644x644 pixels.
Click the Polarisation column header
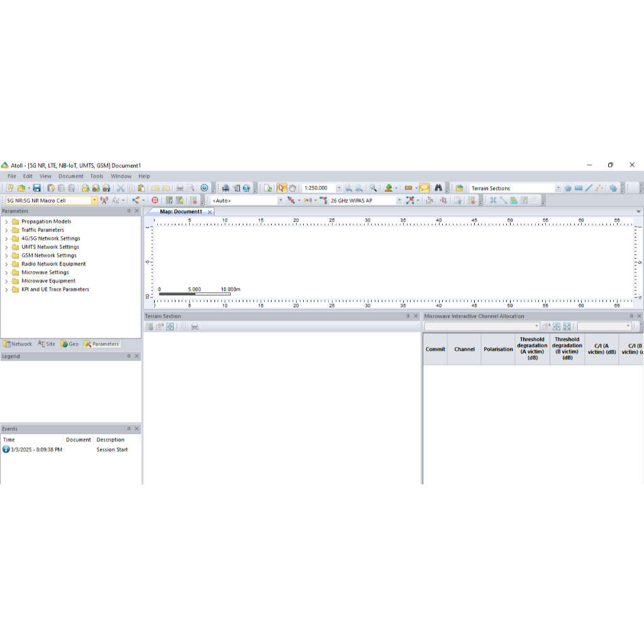[x=498, y=349]
